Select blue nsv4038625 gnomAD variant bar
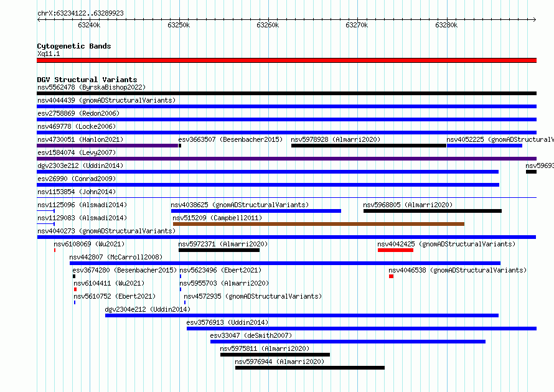554x392 pixels. click(x=256, y=211)
